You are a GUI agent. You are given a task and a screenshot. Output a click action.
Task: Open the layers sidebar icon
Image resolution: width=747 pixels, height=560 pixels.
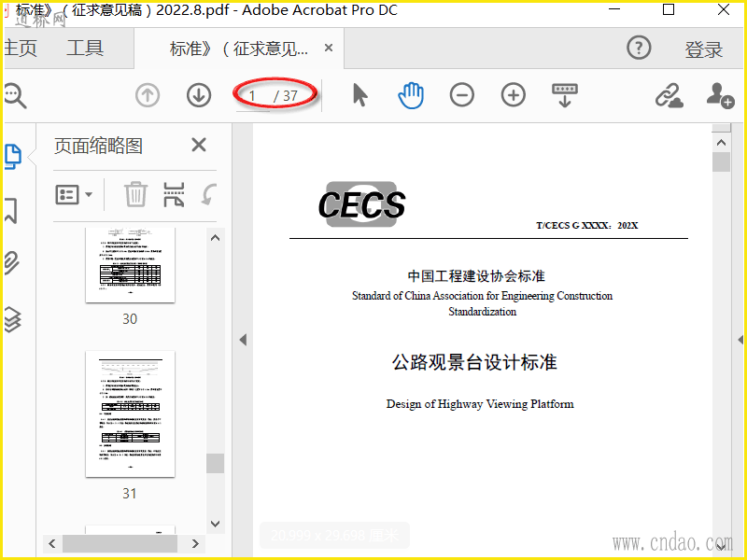(12, 319)
